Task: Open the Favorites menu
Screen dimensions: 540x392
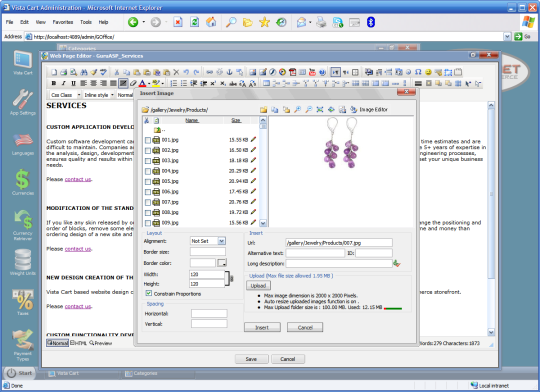Action: click(x=63, y=22)
